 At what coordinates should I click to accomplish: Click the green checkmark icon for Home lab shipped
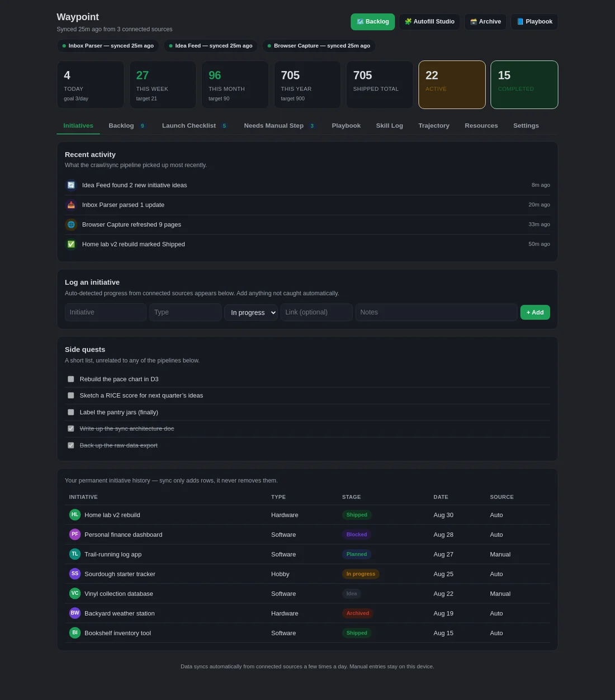[x=71, y=244]
